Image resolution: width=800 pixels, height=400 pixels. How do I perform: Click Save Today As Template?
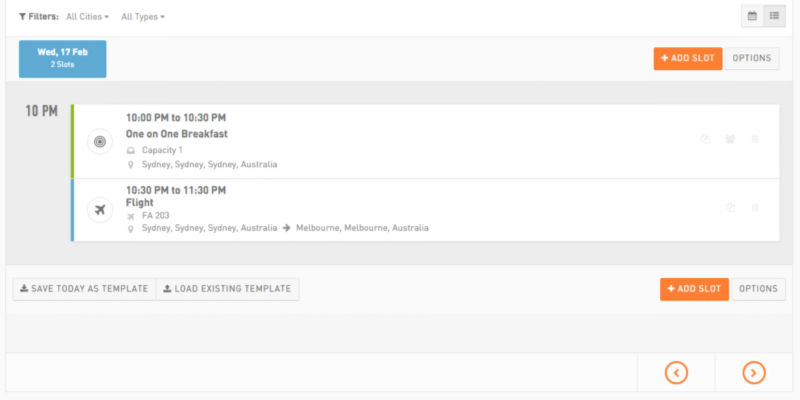pyautogui.click(x=84, y=289)
